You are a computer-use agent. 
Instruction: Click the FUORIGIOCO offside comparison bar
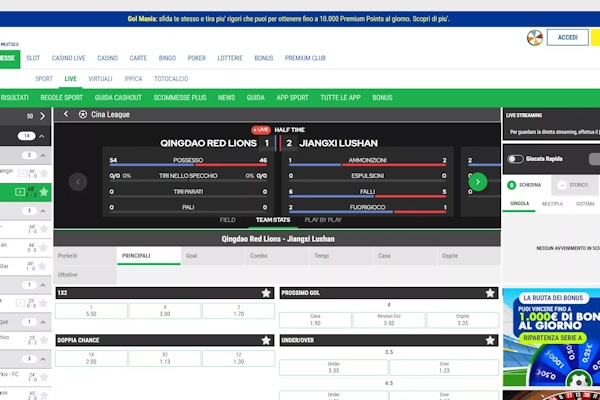[x=367, y=212]
